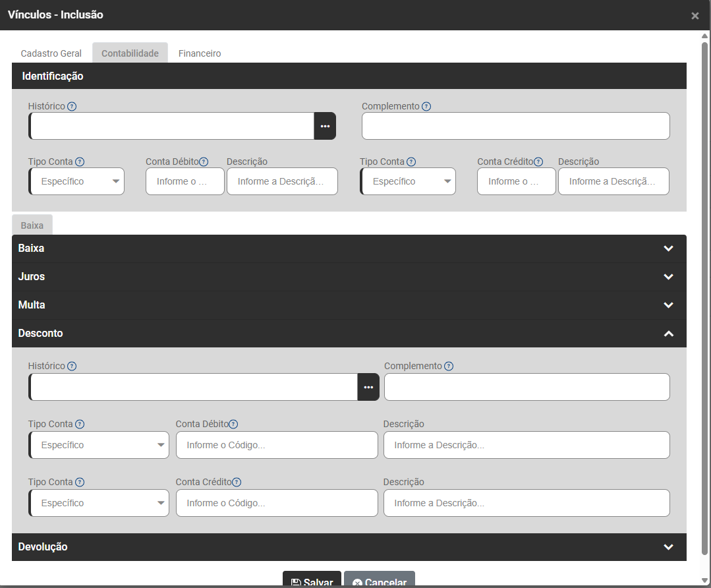Expand the Baixa accordion section

[x=349, y=249]
